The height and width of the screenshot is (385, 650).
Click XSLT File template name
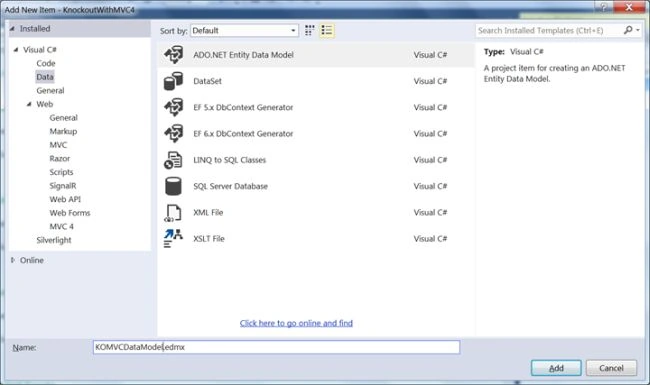[209, 239]
